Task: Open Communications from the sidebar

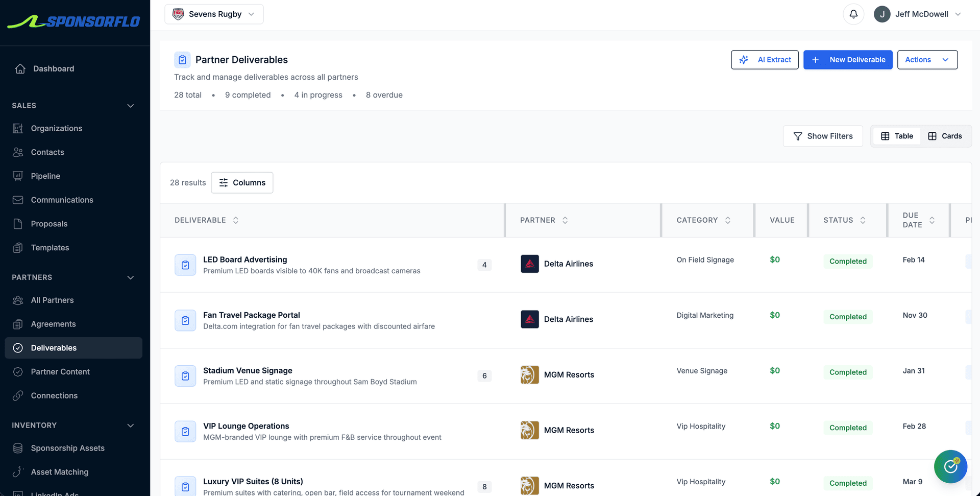Action: [62, 200]
